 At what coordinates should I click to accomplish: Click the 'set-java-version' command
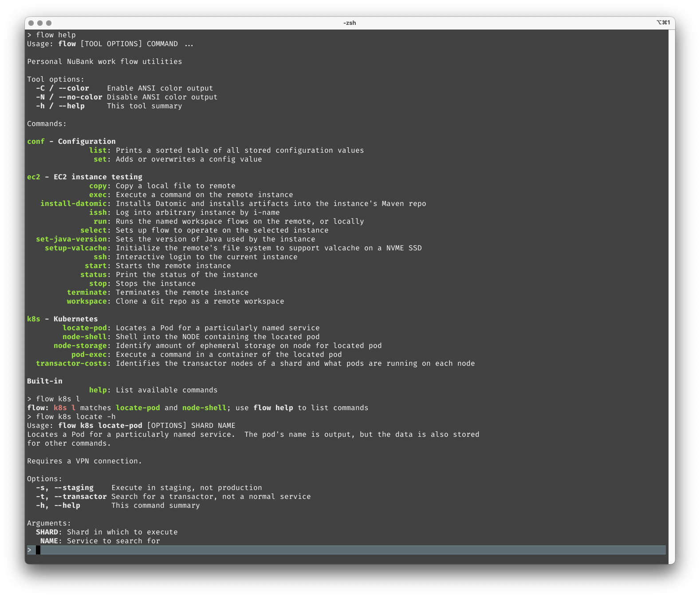click(x=71, y=239)
